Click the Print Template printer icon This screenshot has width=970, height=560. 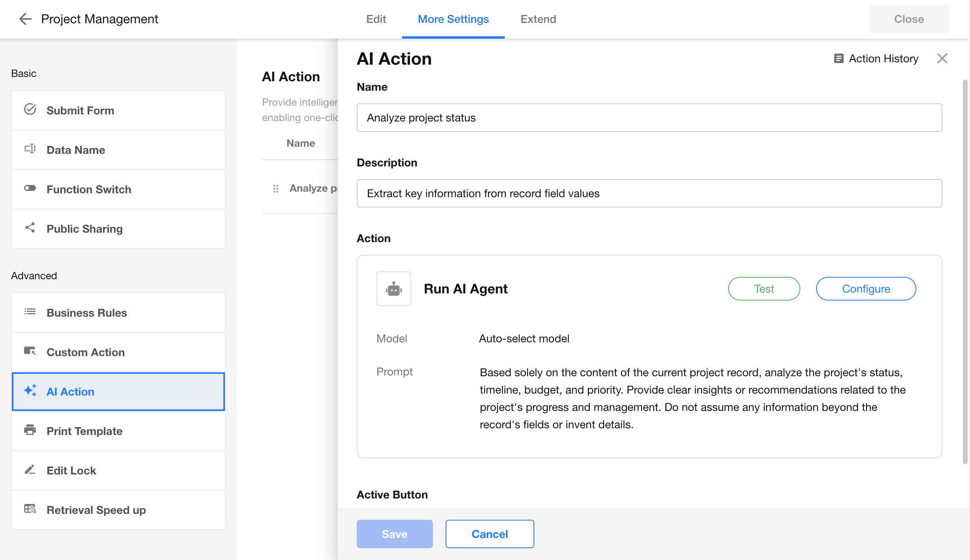[30, 430]
